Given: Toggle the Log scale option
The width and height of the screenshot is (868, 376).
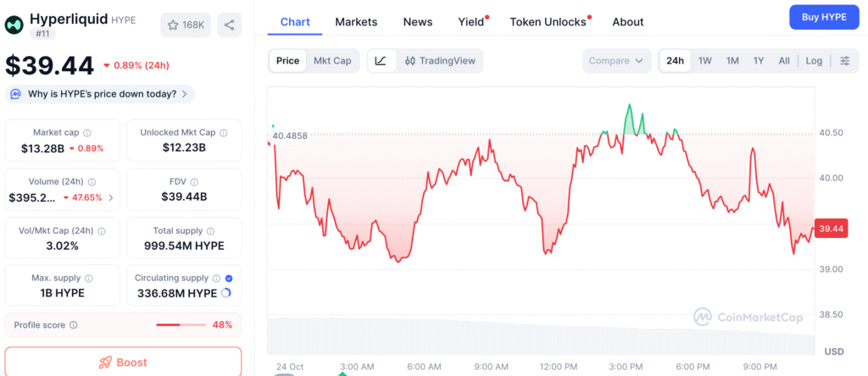Looking at the screenshot, I should (x=814, y=61).
